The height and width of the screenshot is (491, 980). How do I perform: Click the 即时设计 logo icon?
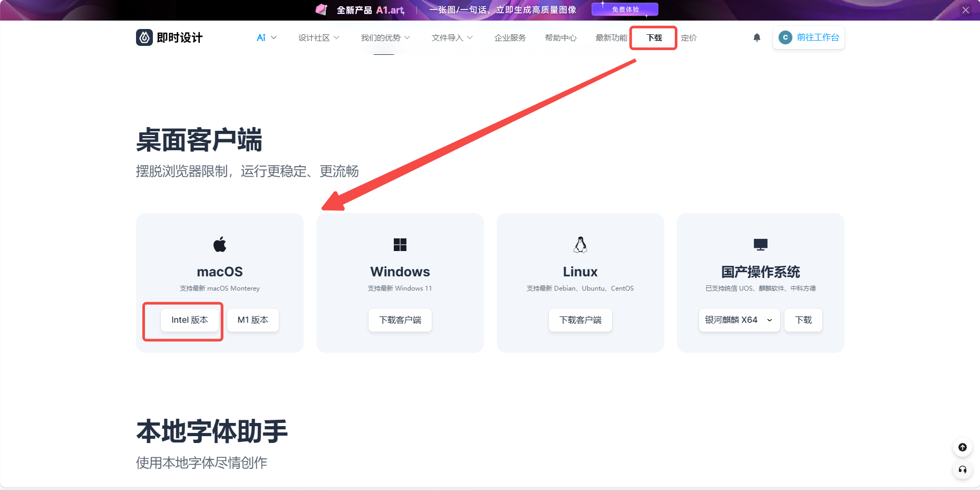click(144, 37)
